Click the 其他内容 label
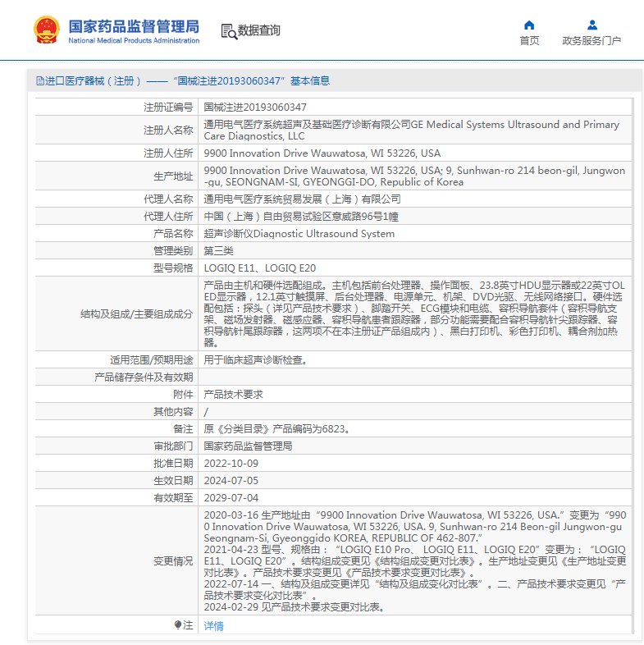The image size is (644, 645). tap(173, 412)
